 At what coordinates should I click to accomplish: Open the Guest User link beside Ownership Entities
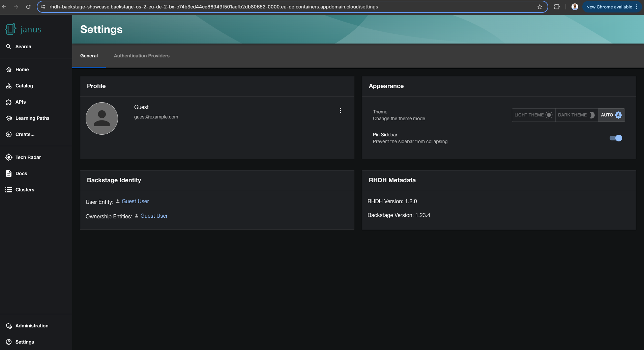154,216
